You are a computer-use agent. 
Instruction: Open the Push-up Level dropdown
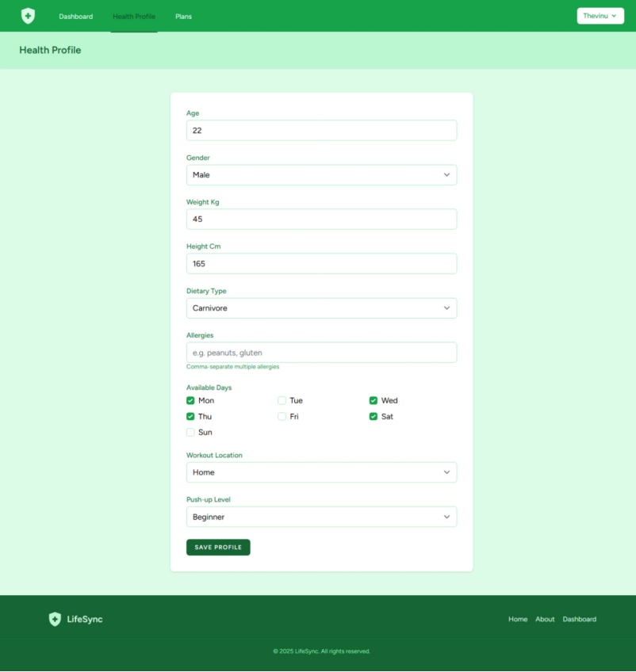click(x=321, y=516)
